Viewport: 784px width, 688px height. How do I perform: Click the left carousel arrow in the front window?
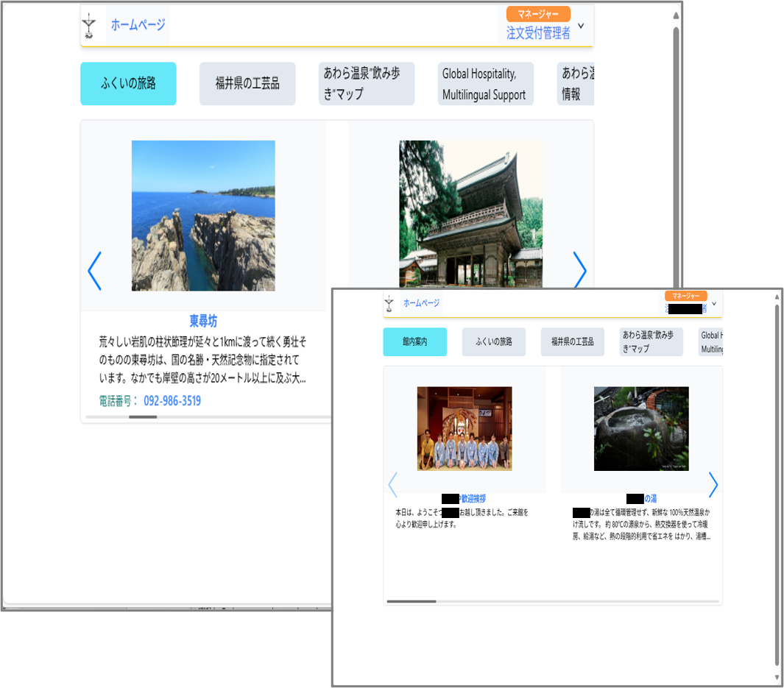[x=392, y=484]
